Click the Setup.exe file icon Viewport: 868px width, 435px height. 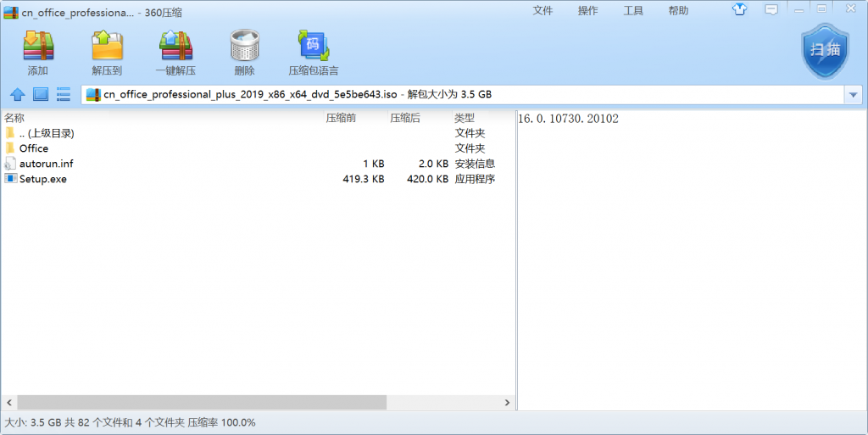point(10,178)
